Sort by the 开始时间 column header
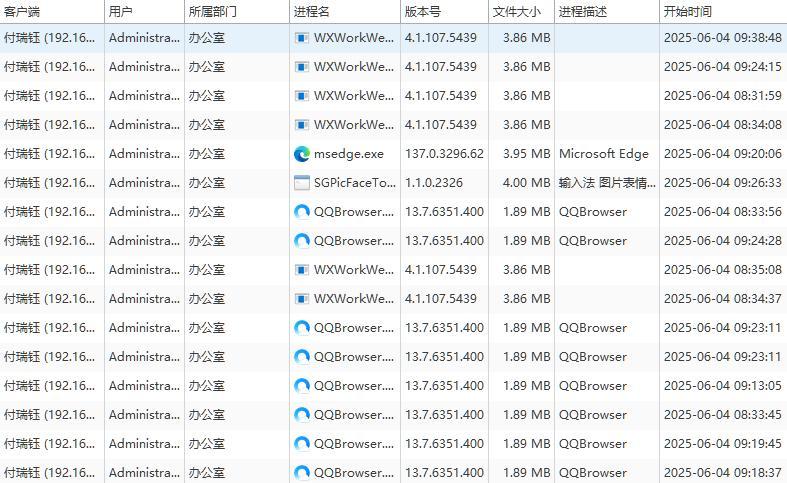787x483 pixels. click(x=723, y=12)
